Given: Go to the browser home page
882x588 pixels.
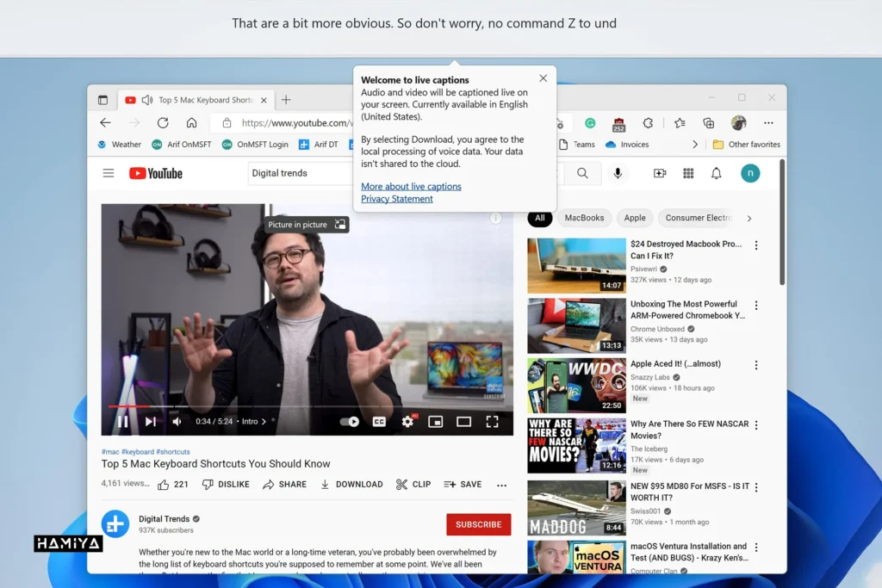Looking at the screenshot, I should pyautogui.click(x=192, y=123).
